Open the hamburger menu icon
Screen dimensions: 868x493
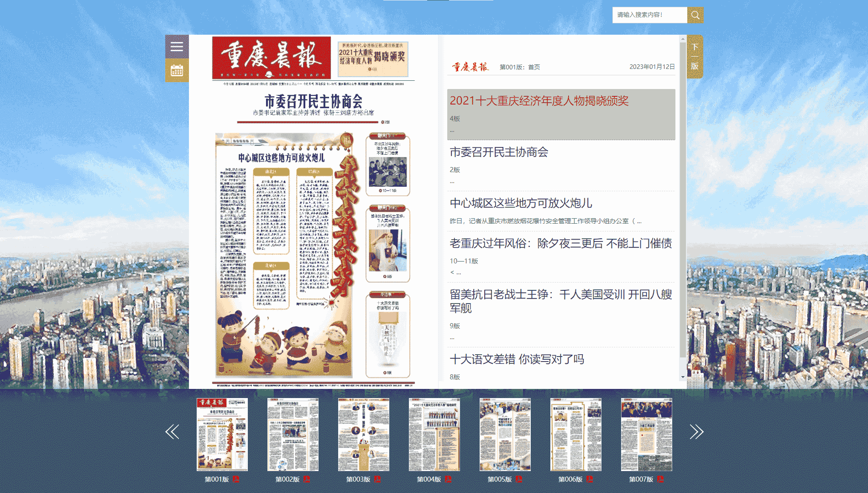[177, 47]
